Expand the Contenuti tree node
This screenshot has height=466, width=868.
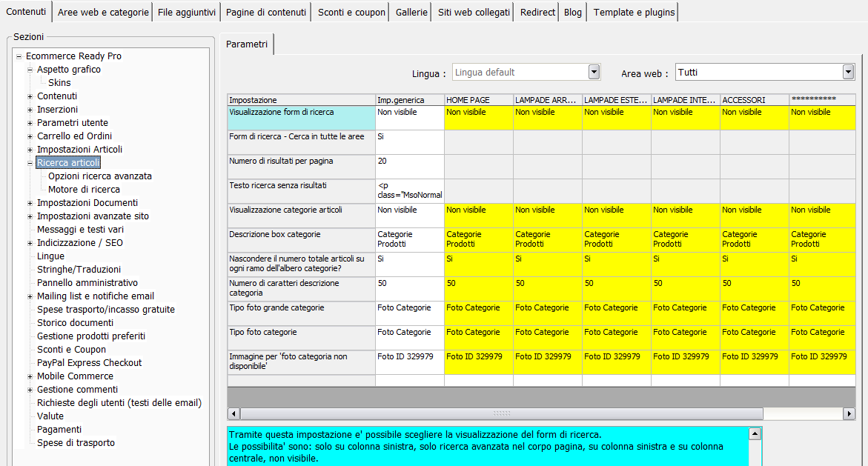(30, 96)
